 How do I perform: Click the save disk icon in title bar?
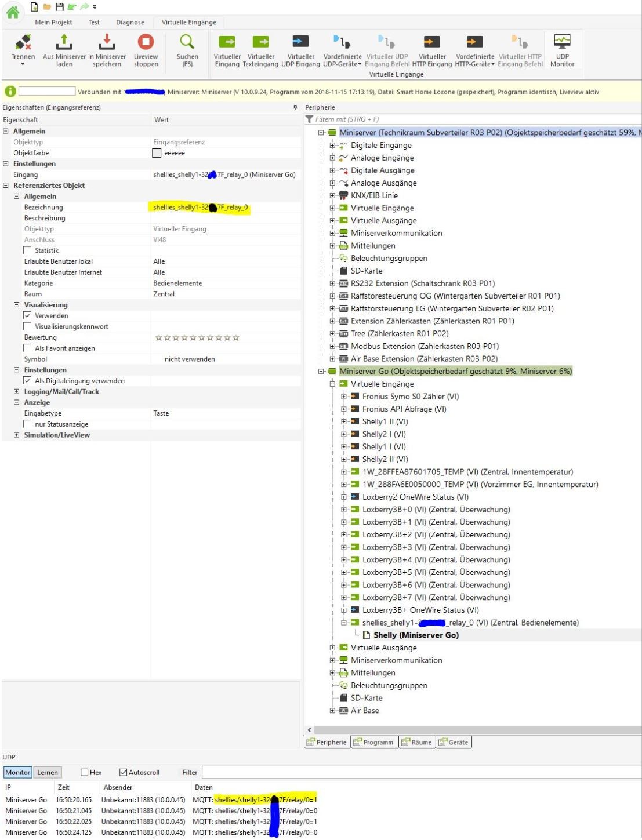tap(59, 6)
